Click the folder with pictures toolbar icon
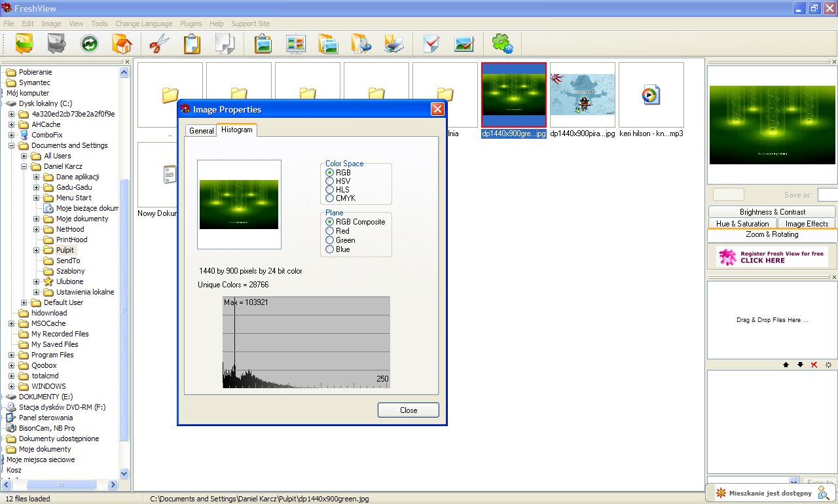 [328, 44]
